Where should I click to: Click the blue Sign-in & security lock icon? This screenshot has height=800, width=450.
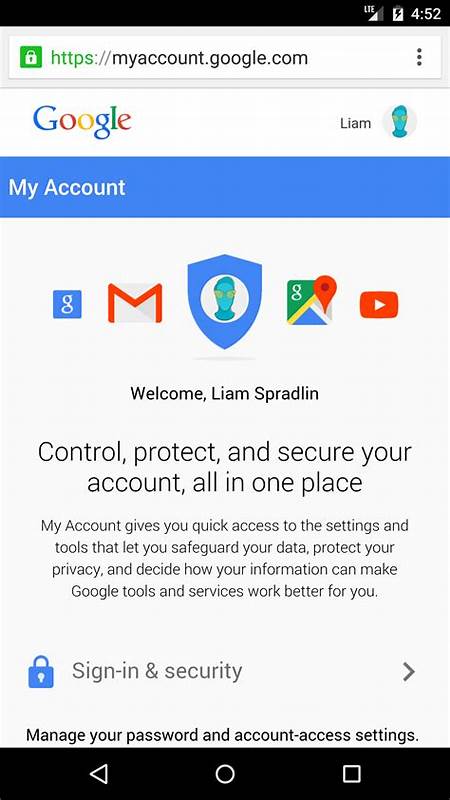(x=41, y=672)
